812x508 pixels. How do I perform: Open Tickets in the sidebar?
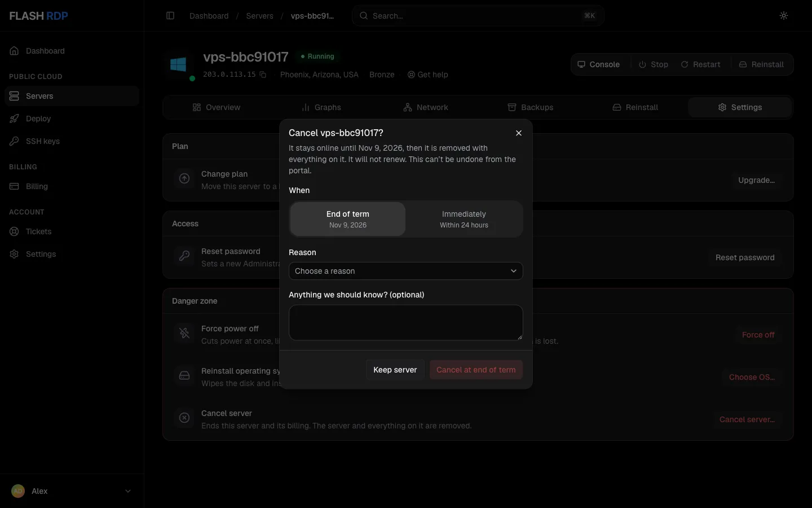pos(72,231)
